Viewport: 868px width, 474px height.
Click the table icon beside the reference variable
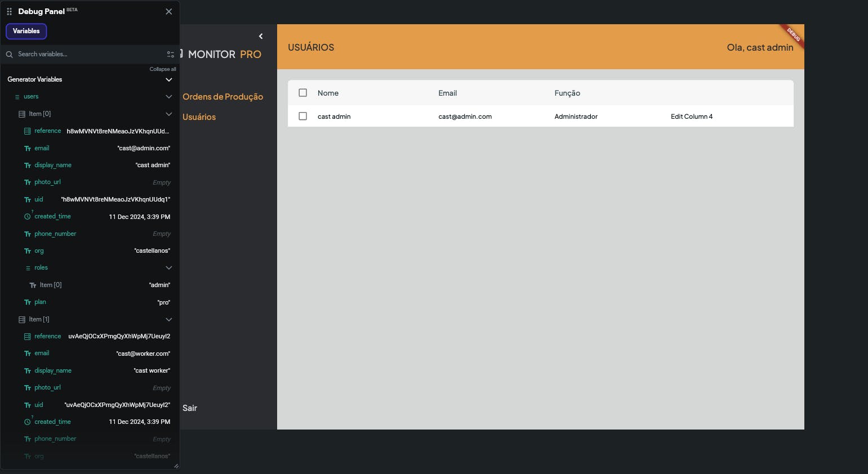coord(27,131)
